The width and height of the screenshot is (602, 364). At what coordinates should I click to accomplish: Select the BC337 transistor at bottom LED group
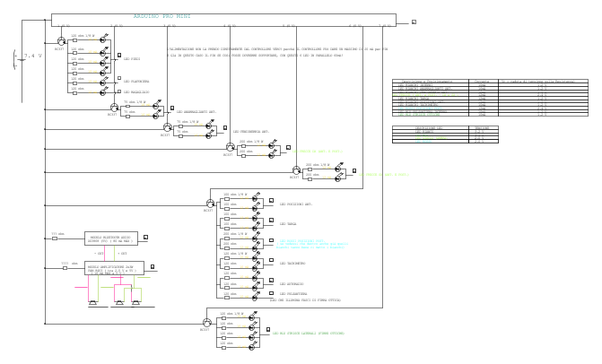click(x=206, y=322)
